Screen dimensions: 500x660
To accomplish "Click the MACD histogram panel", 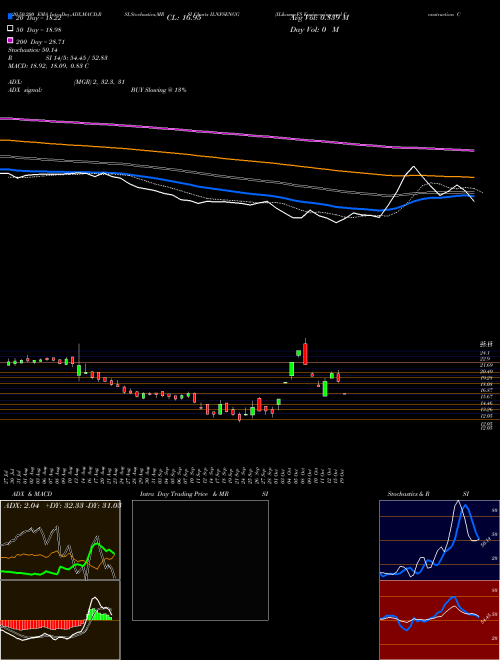I will click(60, 620).
